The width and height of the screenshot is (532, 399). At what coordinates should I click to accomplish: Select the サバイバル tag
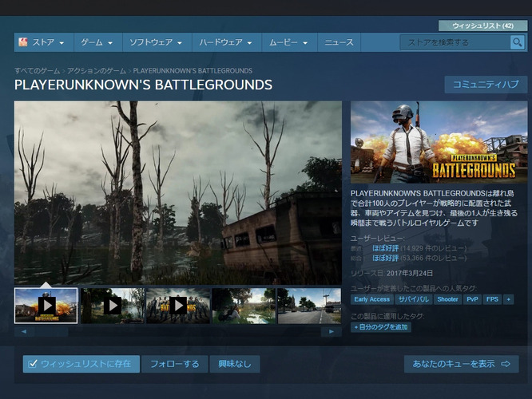click(x=414, y=299)
